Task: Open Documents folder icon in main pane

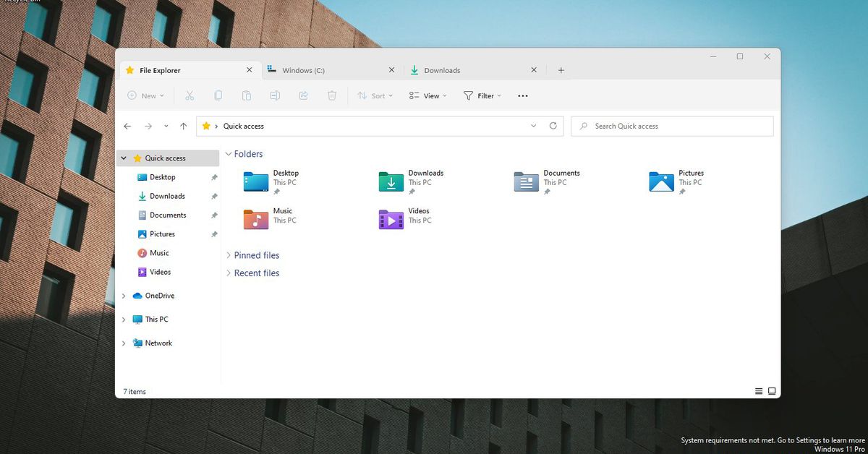Action: point(527,181)
